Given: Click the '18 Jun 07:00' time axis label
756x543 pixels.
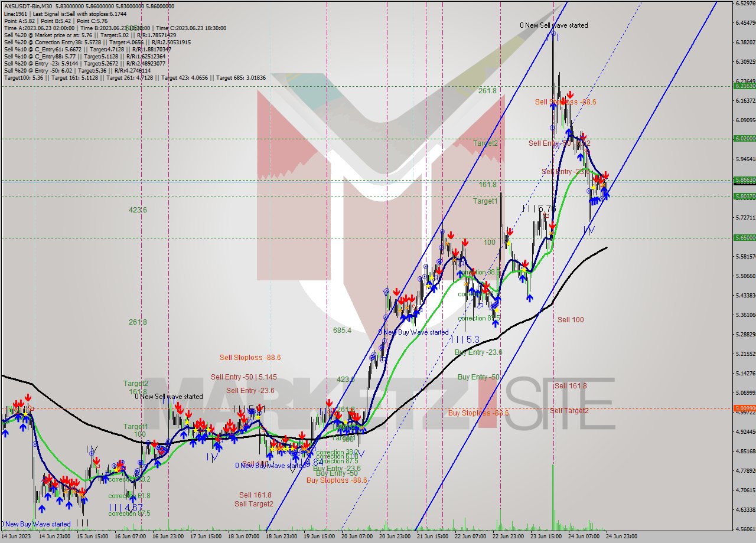Looking at the screenshot, I should click(243, 537).
